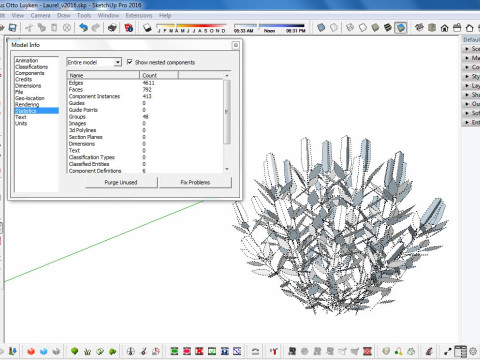Click the Fix Problems button
Image resolution: width=480 pixels, height=360 pixels.
coord(195,182)
